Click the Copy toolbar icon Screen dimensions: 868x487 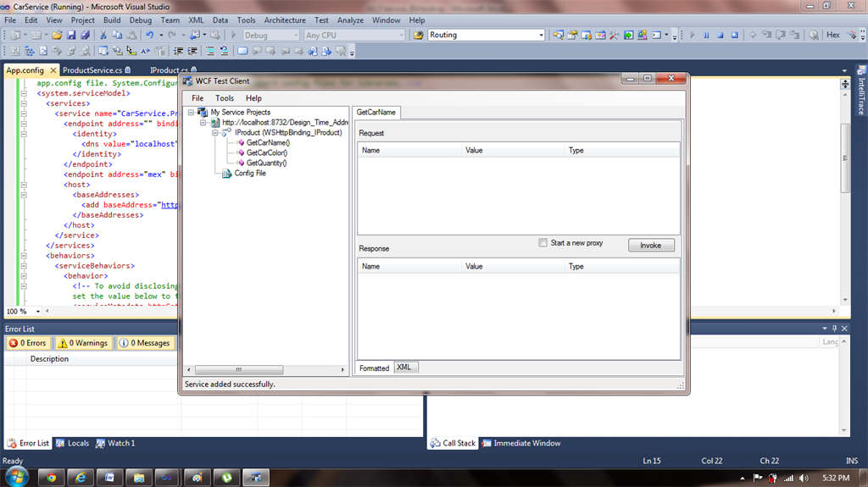pos(117,35)
